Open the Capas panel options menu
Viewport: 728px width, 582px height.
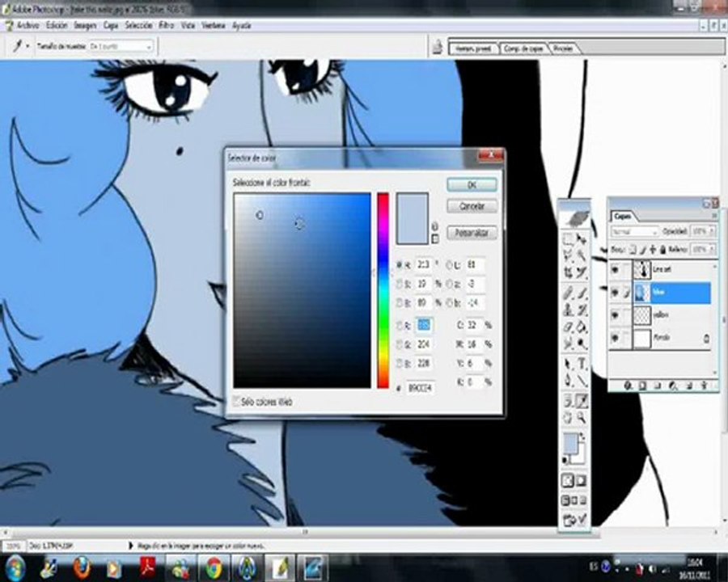pos(714,216)
